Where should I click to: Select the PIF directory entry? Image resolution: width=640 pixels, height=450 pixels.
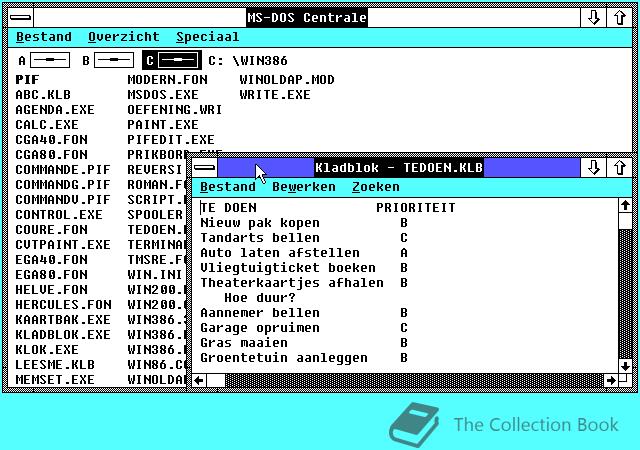27,80
